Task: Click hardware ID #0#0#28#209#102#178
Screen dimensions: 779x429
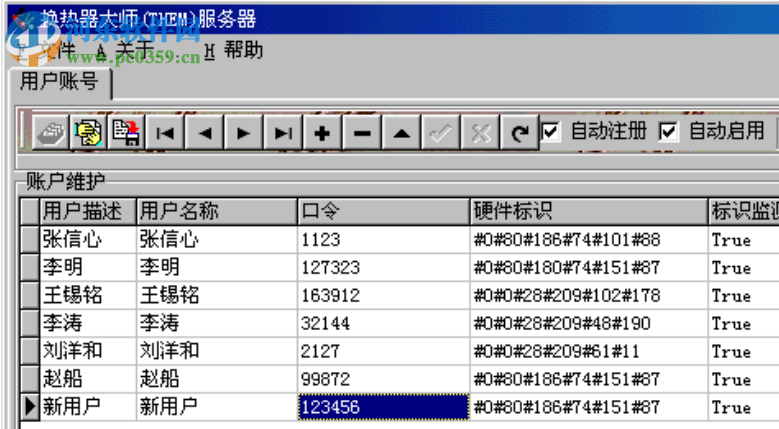Action: click(x=589, y=295)
